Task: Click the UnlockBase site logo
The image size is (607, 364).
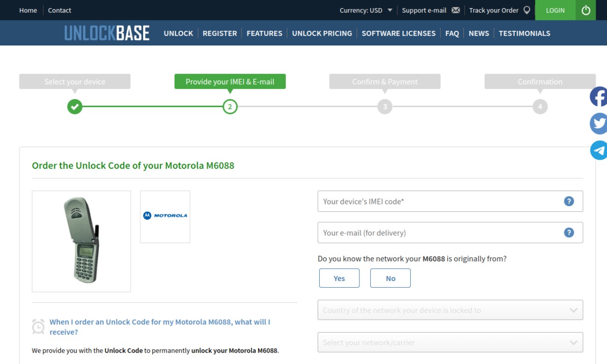Action: tap(107, 33)
